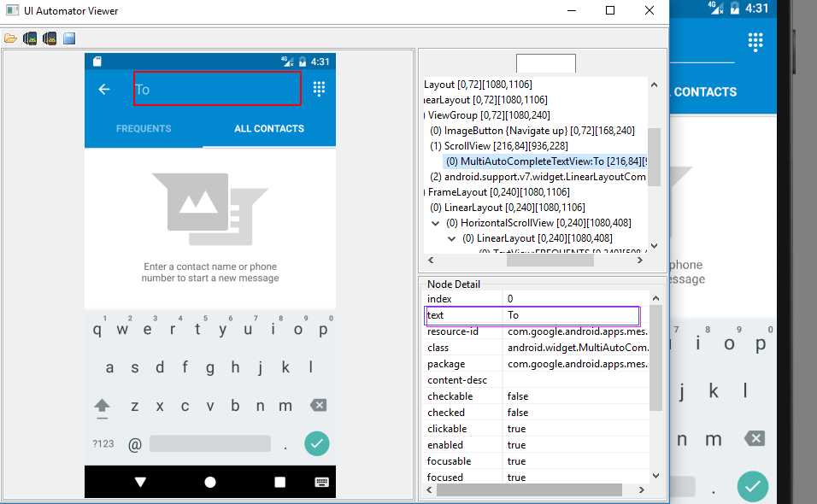The image size is (817, 504).
Task: Tap the m key on the preview keyboard
Action: click(285, 406)
